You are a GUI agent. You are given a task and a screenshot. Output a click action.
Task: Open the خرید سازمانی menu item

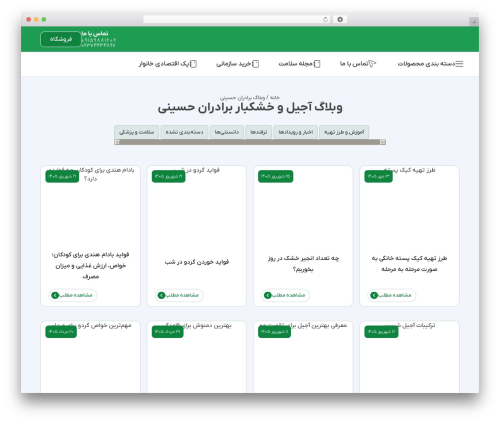(233, 64)
